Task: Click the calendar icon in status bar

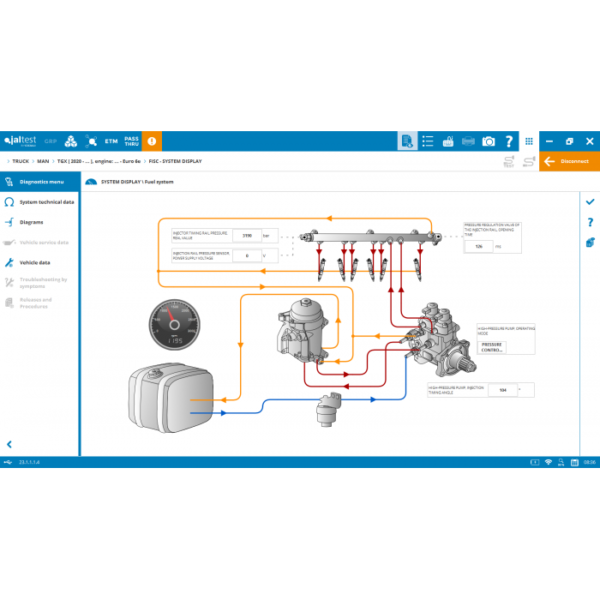Action: [575, 462]
